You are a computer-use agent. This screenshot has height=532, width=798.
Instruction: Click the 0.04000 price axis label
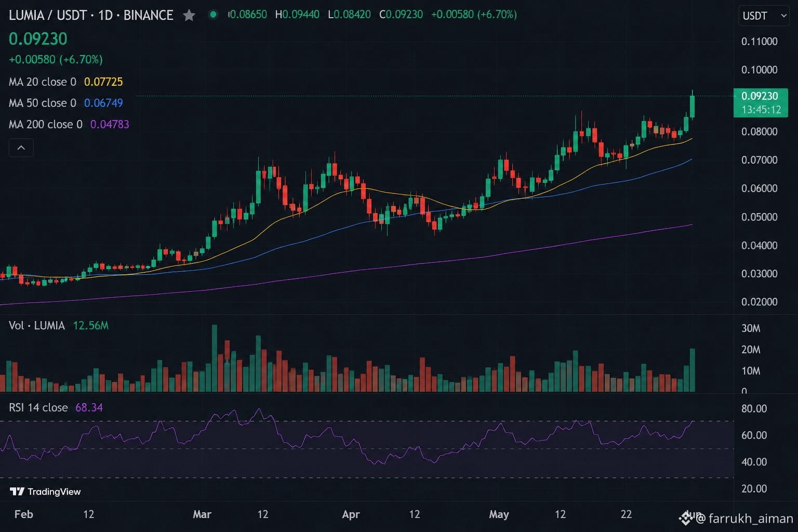[x=760, y=245]
